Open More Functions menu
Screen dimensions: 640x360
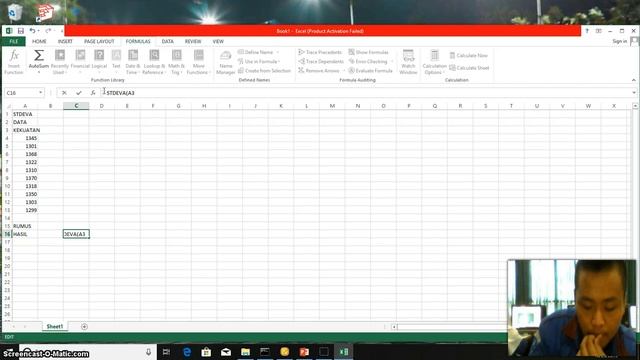(198, 62)
